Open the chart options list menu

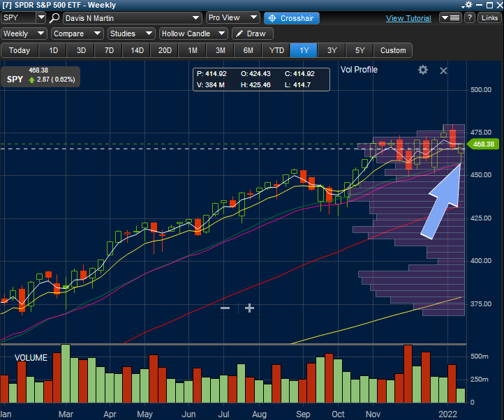(450, 17)
